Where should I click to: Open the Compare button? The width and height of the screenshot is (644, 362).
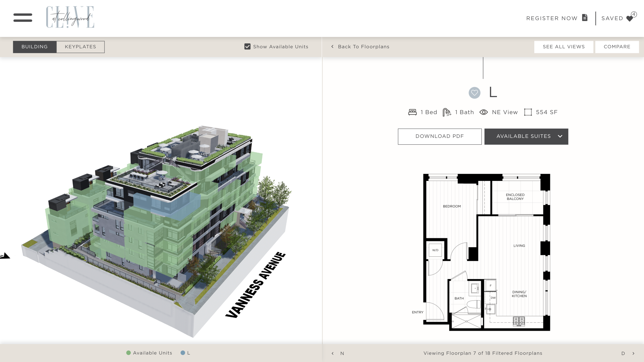[617, 47]
